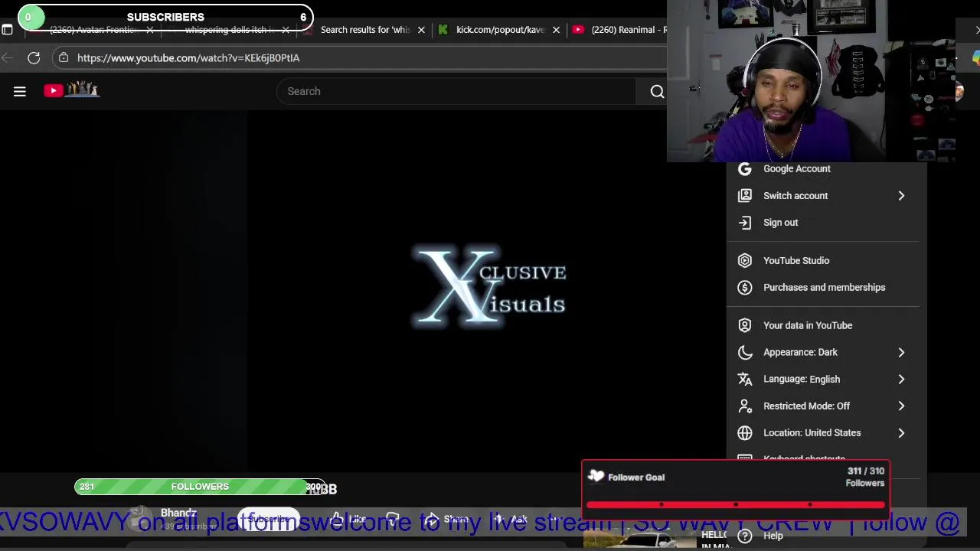Focus the YouTube Search box
Image resolution: width=980 pixels, height=551 pixels.
pos(456,91)
